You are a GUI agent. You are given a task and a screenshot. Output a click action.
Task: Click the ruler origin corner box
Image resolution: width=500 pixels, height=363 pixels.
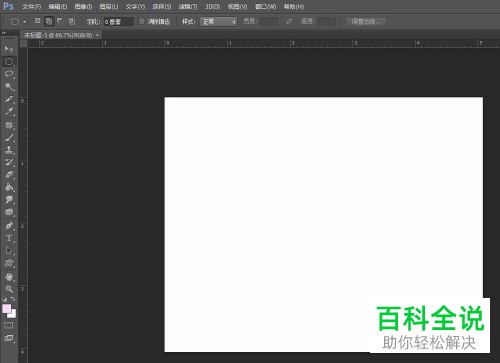tap(23, 43)
